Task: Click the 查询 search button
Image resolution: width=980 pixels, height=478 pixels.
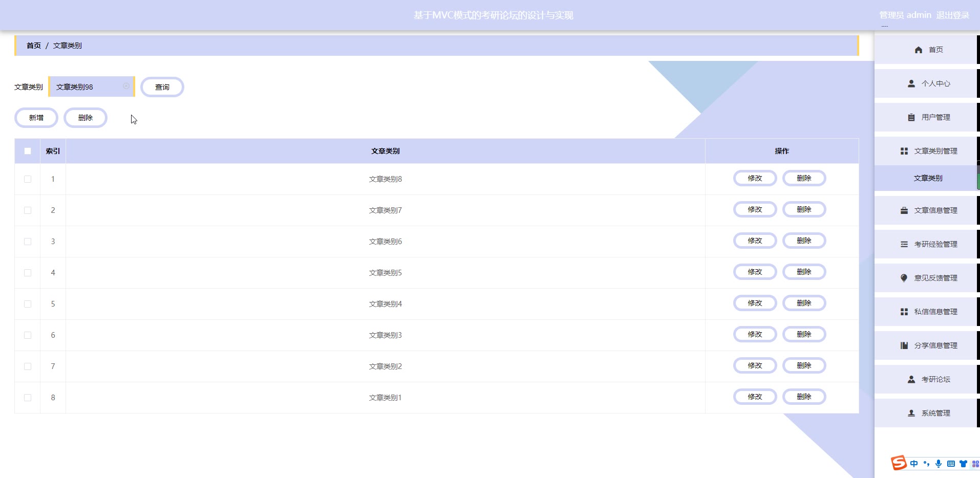Action: tap(162, 87)
